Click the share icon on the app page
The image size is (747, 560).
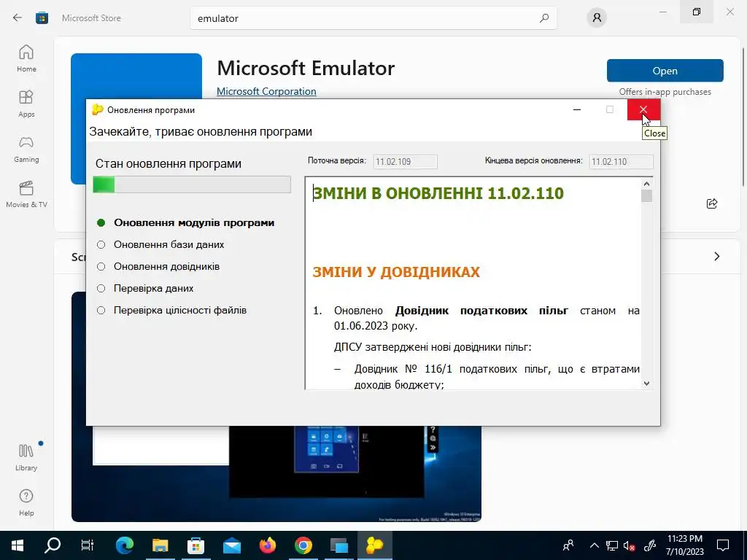point(712,204)
